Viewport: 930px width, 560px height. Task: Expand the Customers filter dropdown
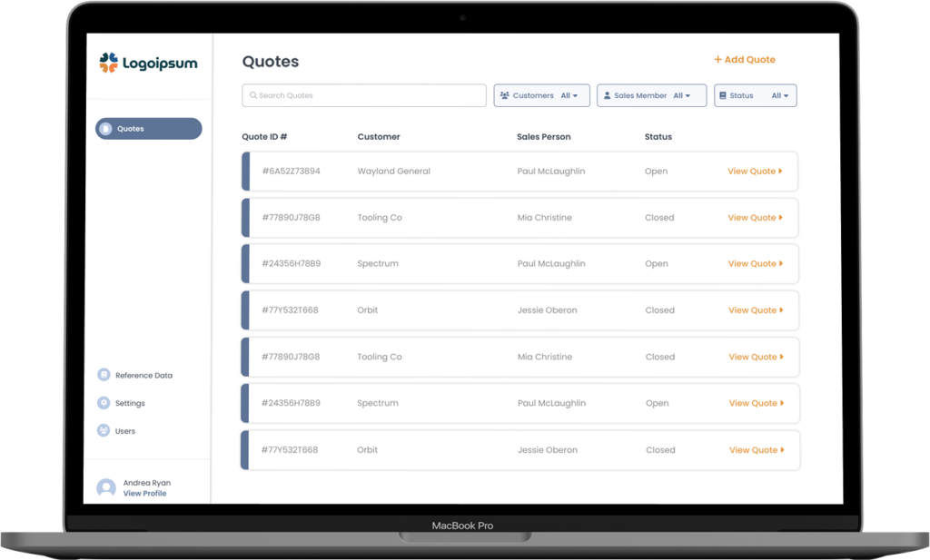(569, 95)
